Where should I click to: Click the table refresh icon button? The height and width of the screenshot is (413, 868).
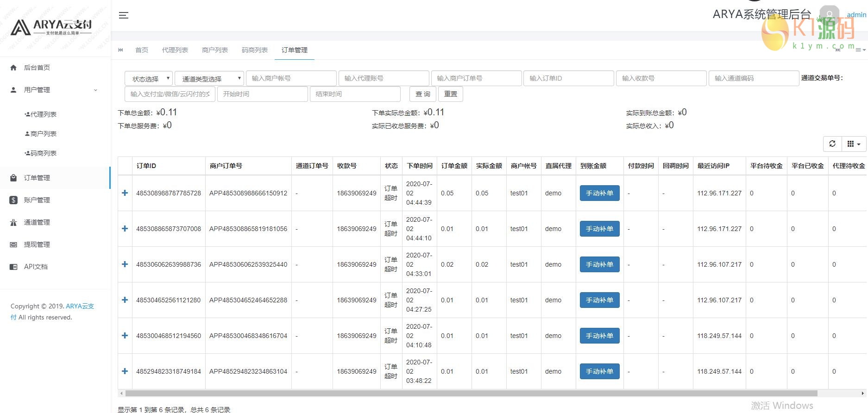coord(832,144)
